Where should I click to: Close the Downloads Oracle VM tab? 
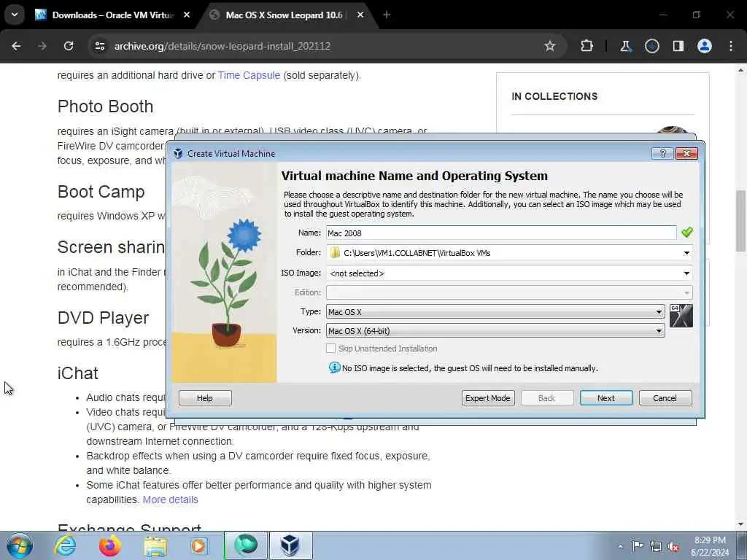point(187,15)
